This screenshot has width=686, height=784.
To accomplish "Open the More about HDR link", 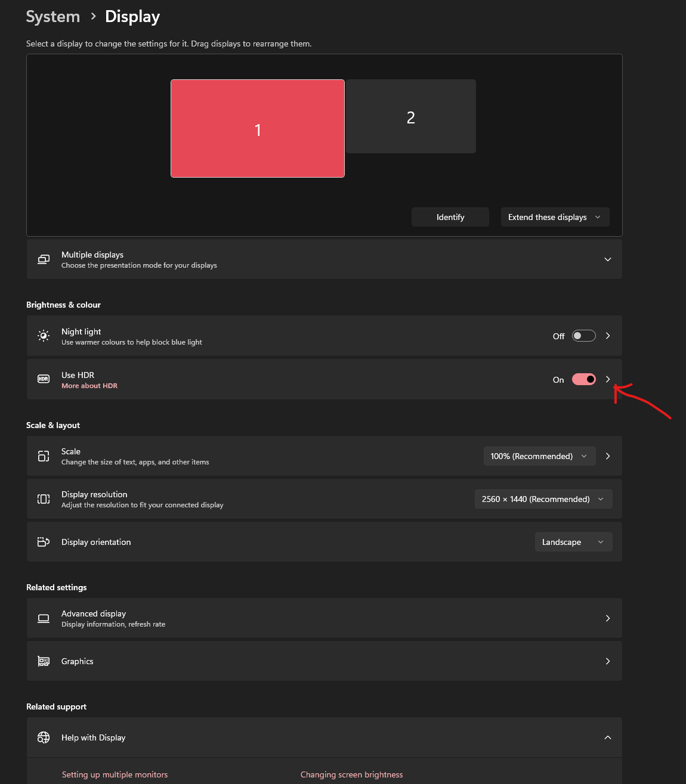I will pyautogui.click(x=89, y=386).
